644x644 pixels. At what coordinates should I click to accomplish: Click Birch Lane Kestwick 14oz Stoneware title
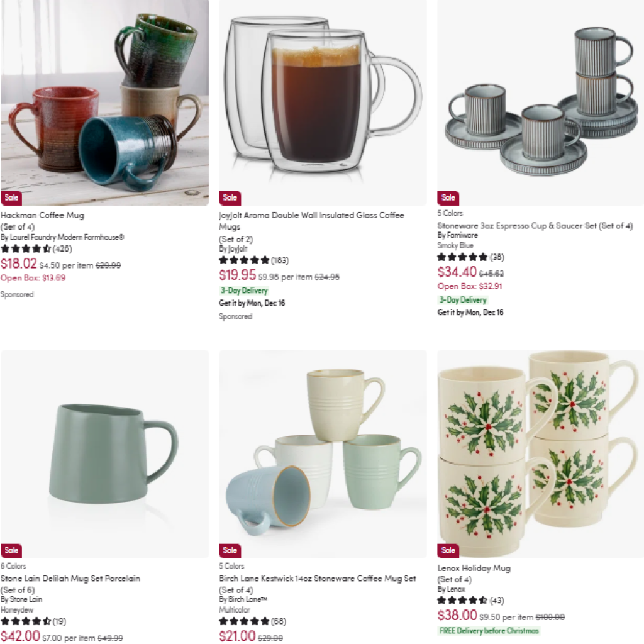318,579
